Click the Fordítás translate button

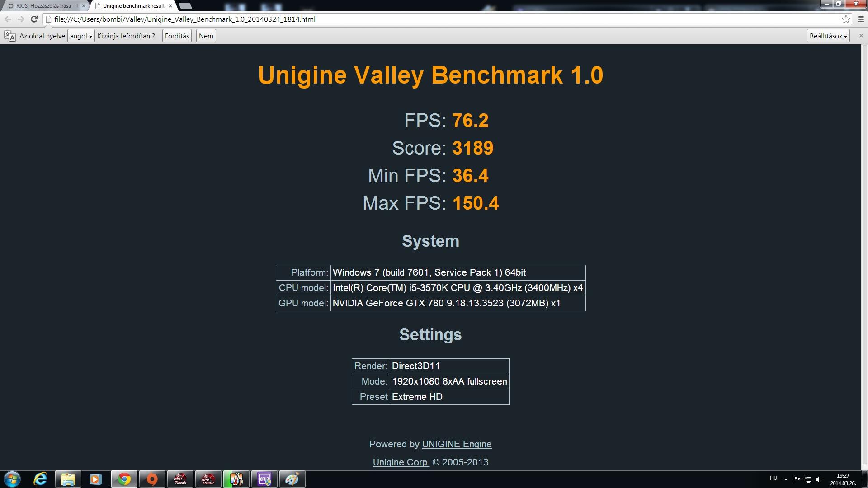[177, 36]
